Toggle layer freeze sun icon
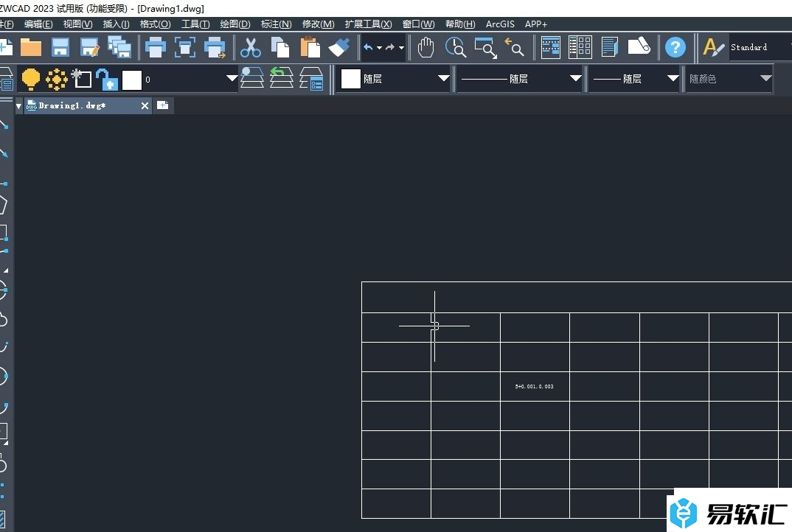This screenshot has width=792, height=532. click(x=57, y=80)
